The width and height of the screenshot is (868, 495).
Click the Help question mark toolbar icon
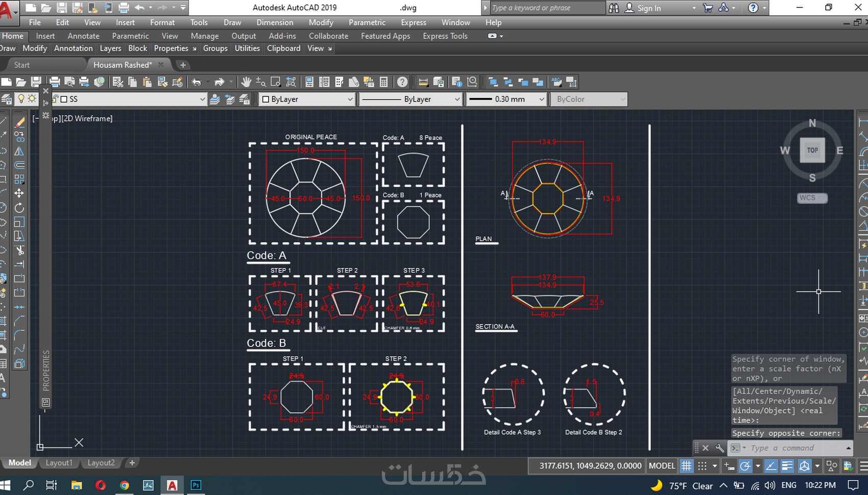402,82
